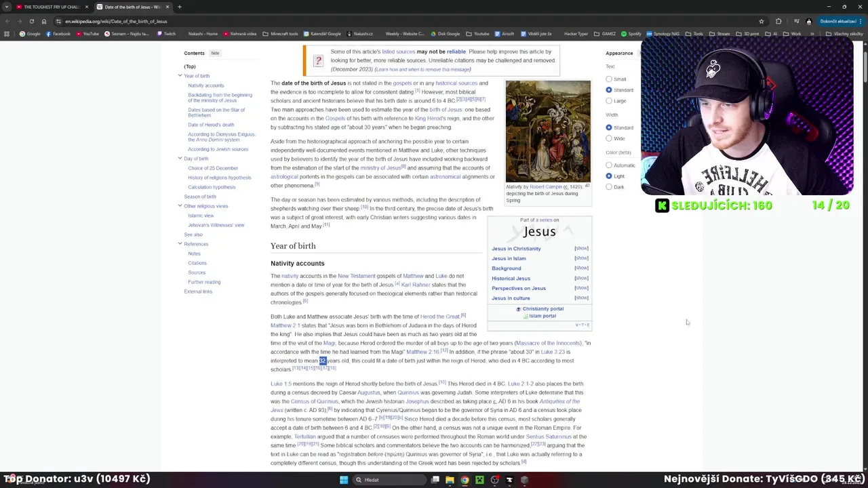Collapse the Year of birth contents section
This screenshot has height=488, width=868.
coord(180,76)
